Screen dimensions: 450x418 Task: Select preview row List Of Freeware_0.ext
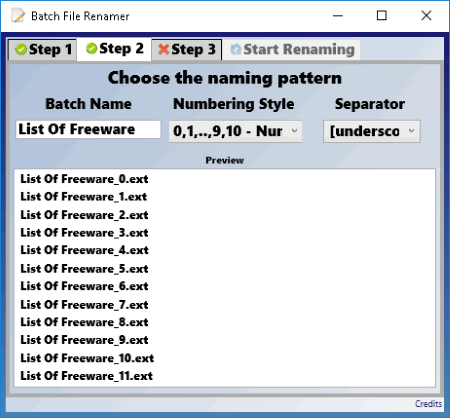click(x=84, y=179)
